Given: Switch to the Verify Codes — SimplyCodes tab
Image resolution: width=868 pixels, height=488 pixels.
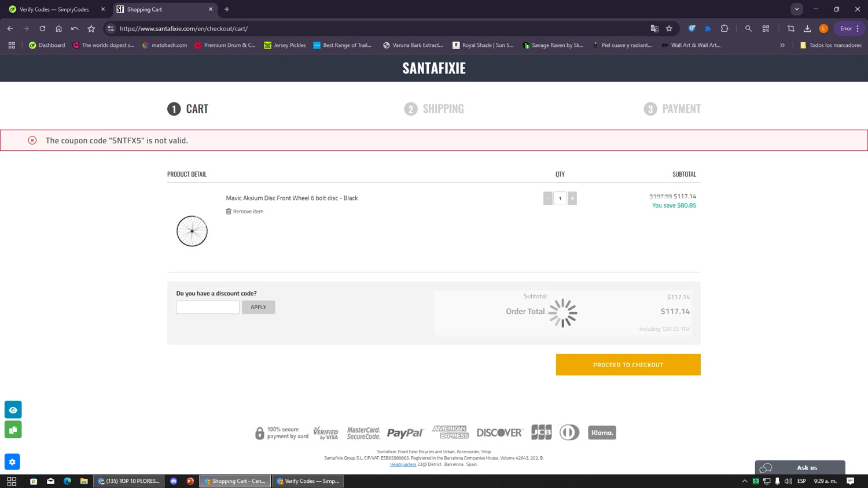Looking at the screenshot, I should click(53, 9).
